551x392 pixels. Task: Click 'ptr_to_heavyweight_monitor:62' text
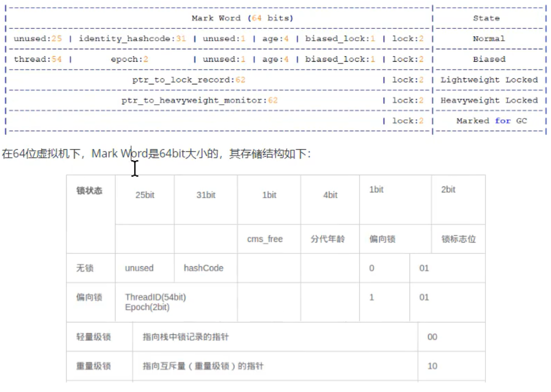pyautogui.click(x=200, y=100)
